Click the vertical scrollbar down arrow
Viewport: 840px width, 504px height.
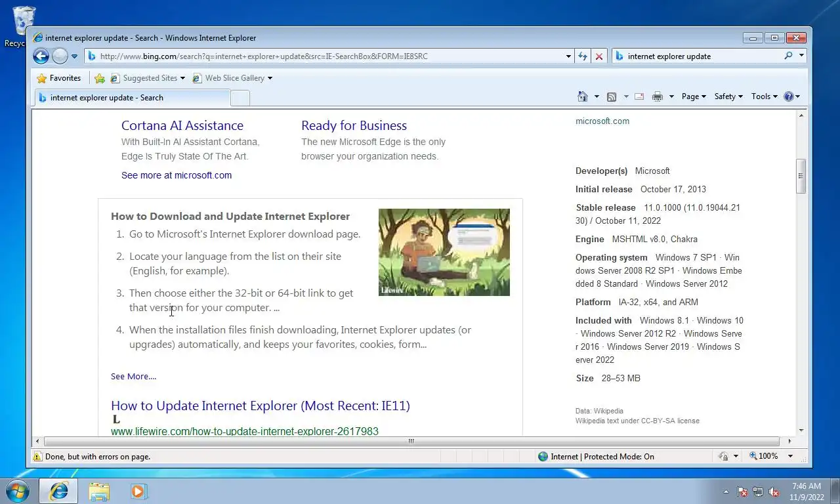click(x=801, y=430)
